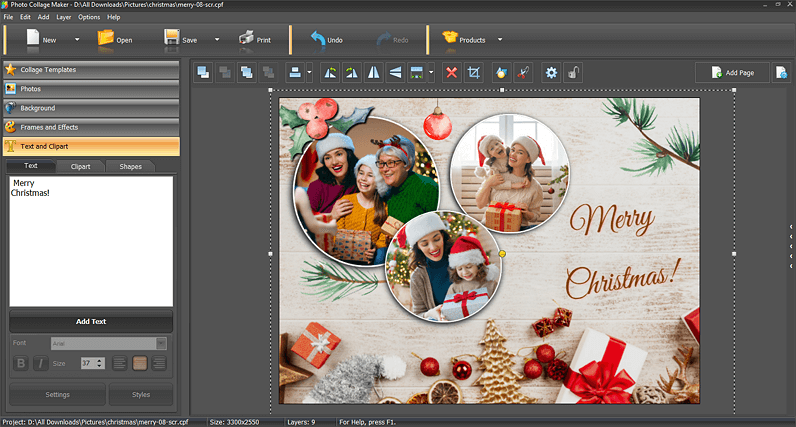Open the Help menu
This screenshot has width=796, height=427.
[x=114, y=17]
